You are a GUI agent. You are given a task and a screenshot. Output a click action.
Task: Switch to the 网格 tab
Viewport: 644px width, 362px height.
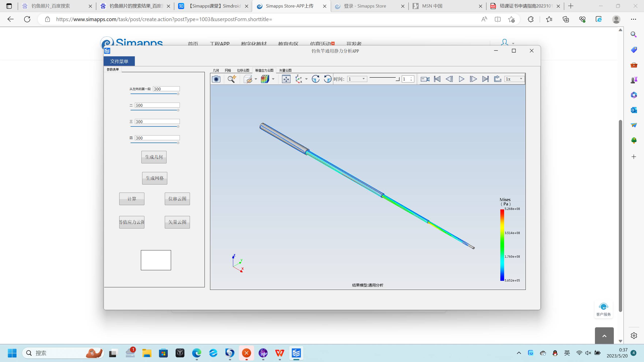(x=228, y=70)
